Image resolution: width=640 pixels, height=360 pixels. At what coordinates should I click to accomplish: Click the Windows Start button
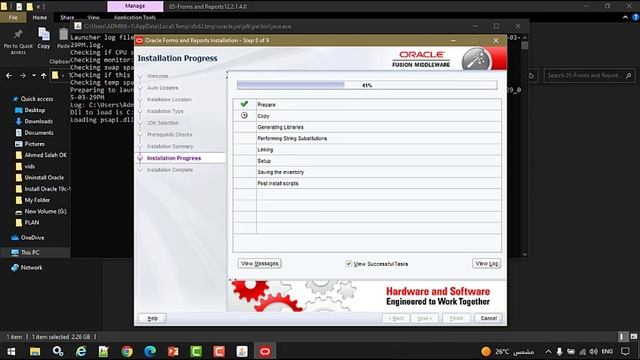coord(11,351)
